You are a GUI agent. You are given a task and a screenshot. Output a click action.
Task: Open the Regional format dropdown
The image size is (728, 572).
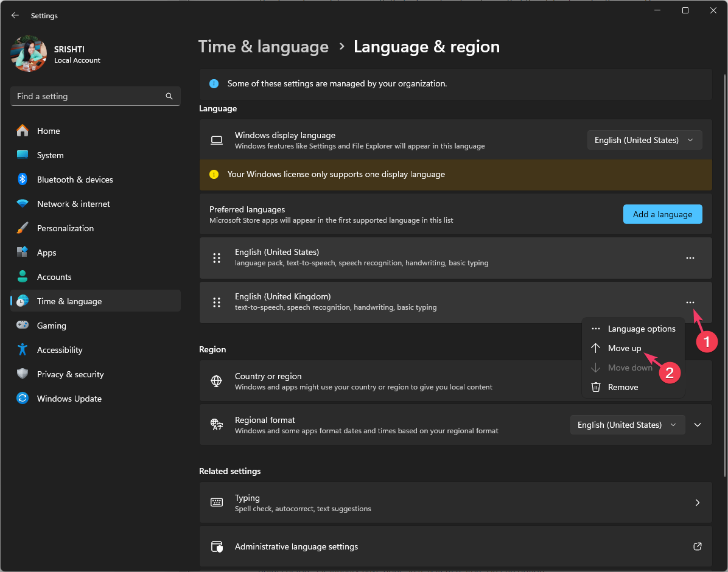coord(627,425)
